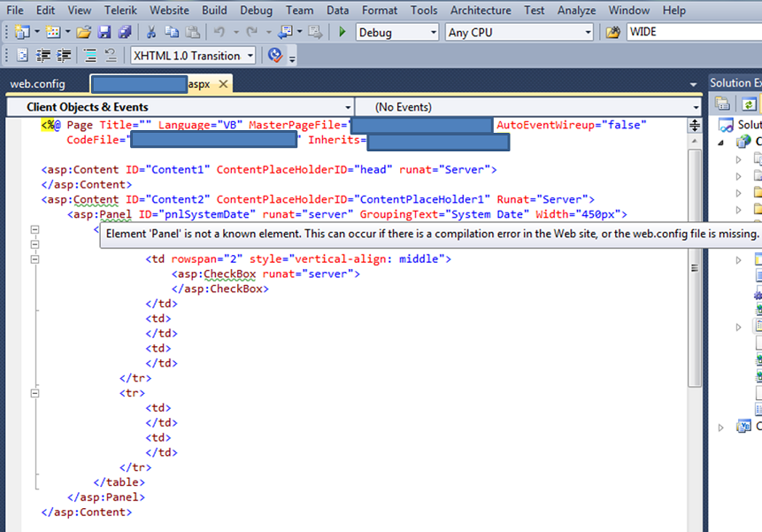Click the Increase Indent icon
Image resolution: width=762 pixels, height=532 pixels.
(x=64, y=54)
